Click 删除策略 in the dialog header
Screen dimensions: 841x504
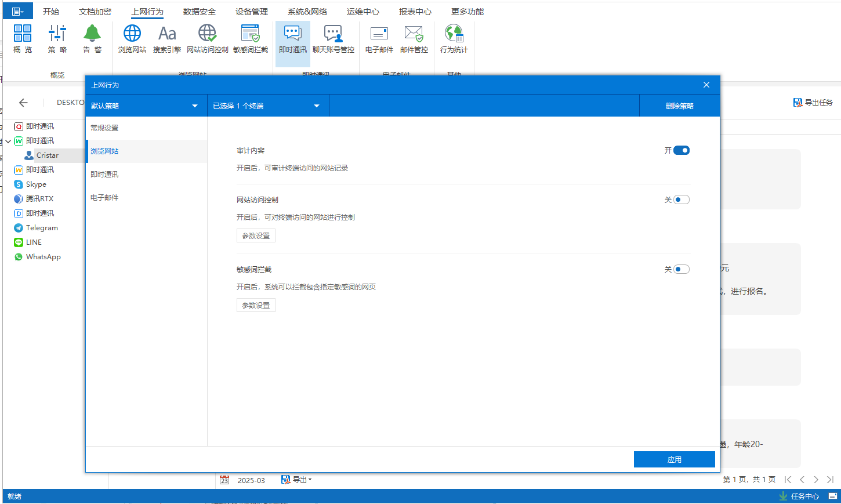point(679,106)
